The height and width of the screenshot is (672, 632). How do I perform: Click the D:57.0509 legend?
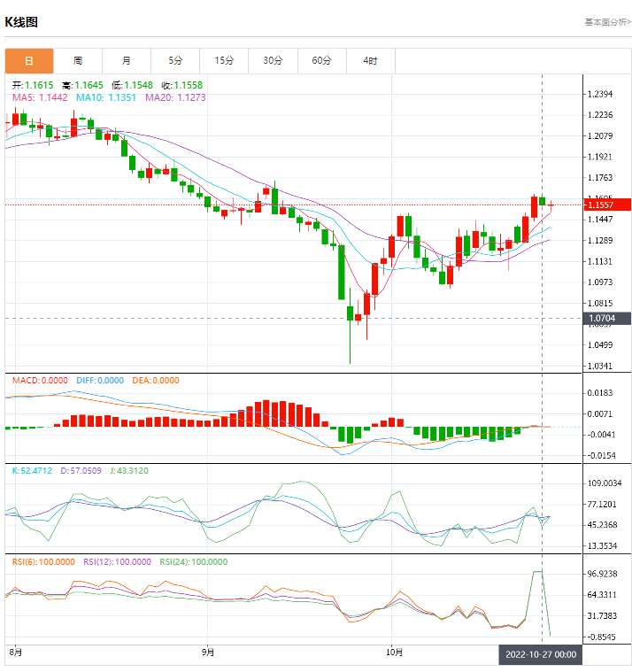pos(81,470)
